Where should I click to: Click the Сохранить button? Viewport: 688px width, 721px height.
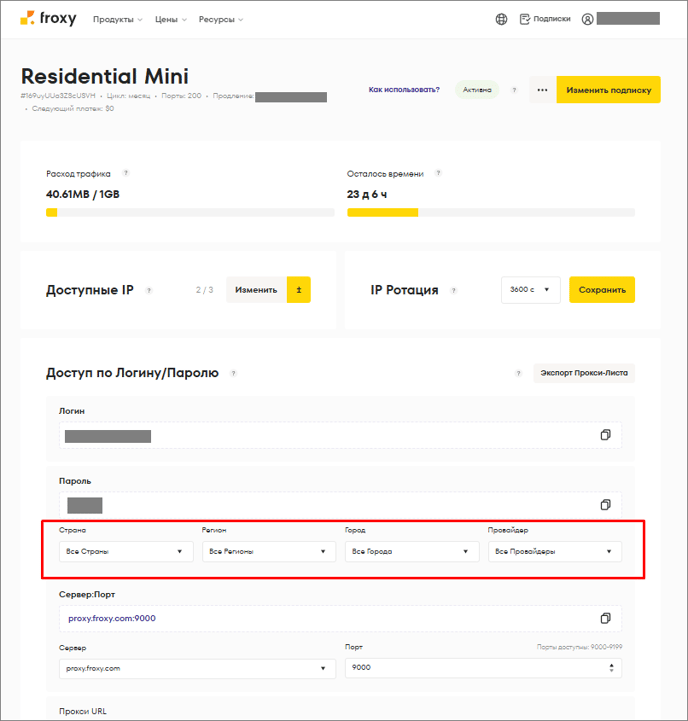coord(602,290)
